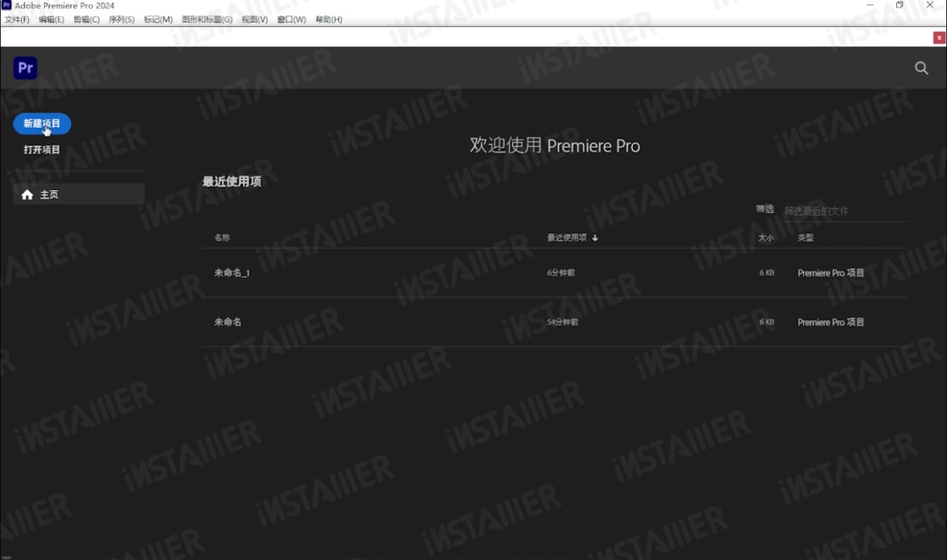Open the search magnifier icon
Viewport: 947px width, 560px height.
[921, 68]
